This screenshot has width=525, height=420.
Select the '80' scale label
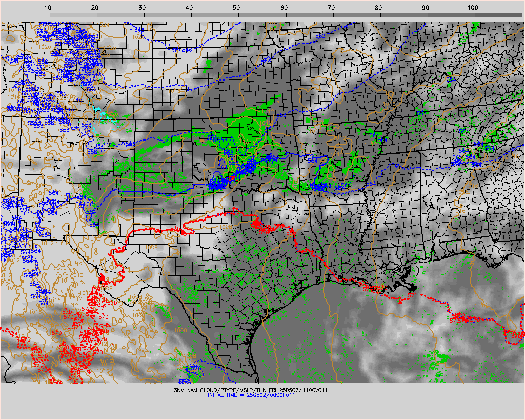[x=378, y=7]
